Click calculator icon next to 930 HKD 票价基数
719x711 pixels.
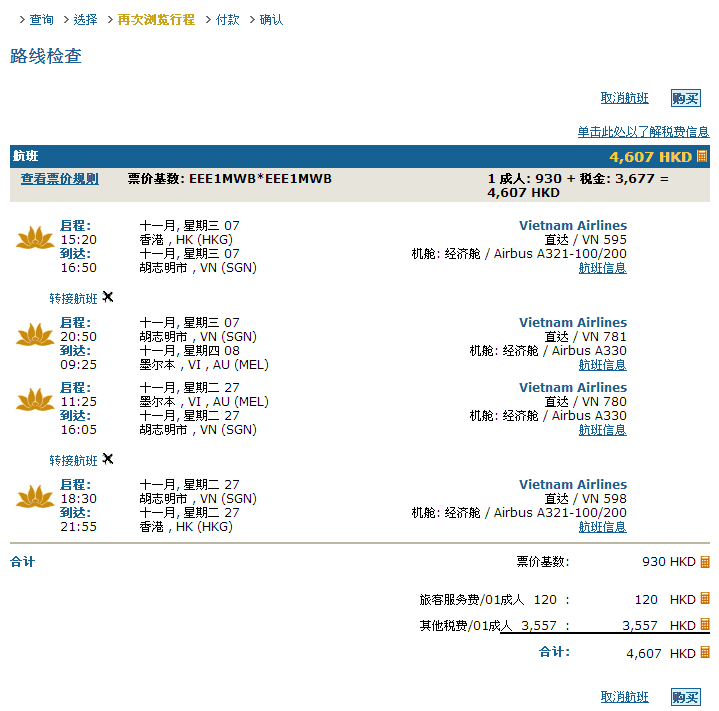(704, 562)
